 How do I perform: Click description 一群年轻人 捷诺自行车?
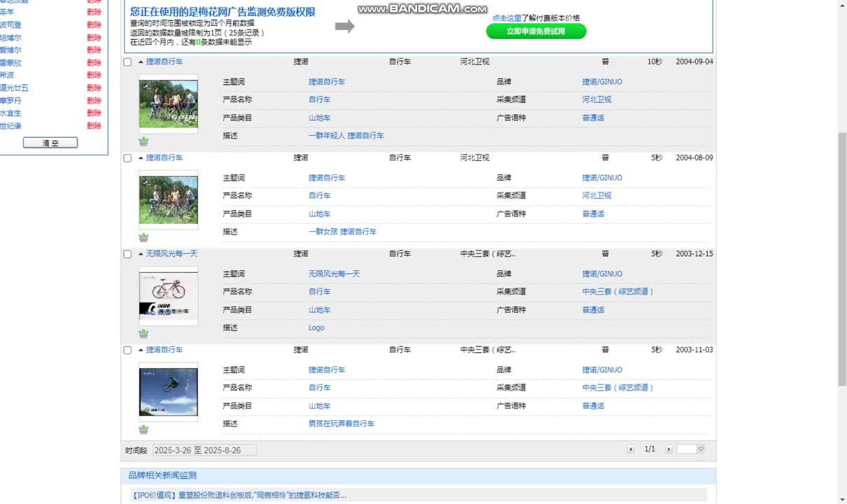coord(346,136)
